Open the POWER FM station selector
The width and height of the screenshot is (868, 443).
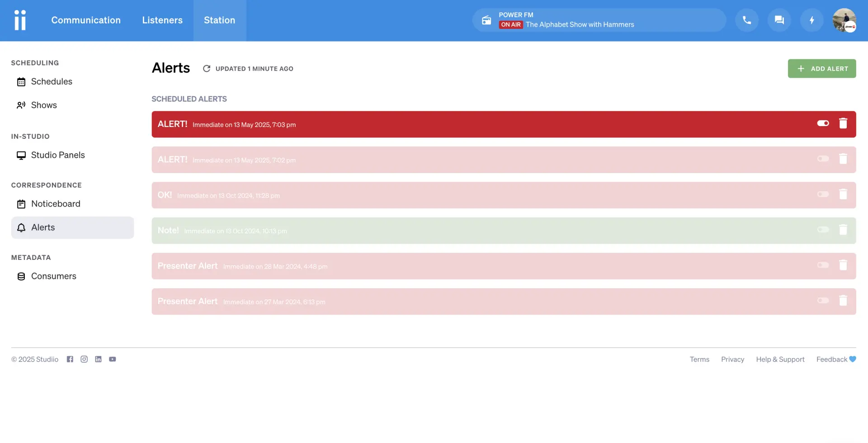(599, 20)
